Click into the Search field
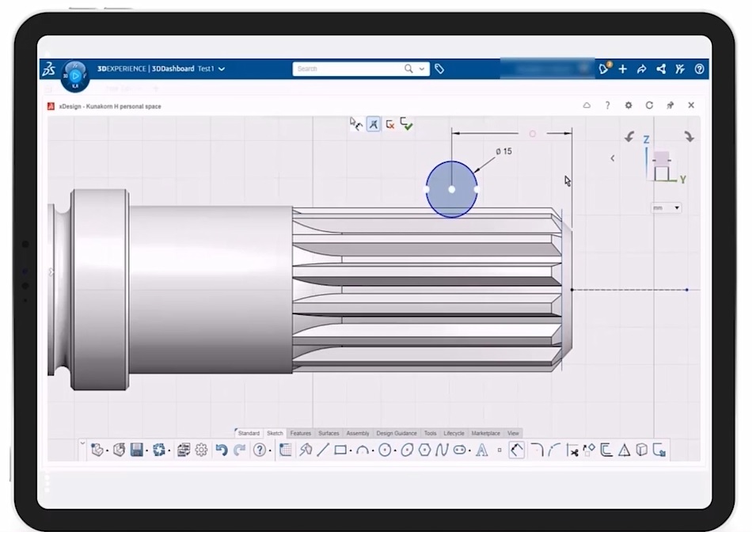 coord(348,69)
